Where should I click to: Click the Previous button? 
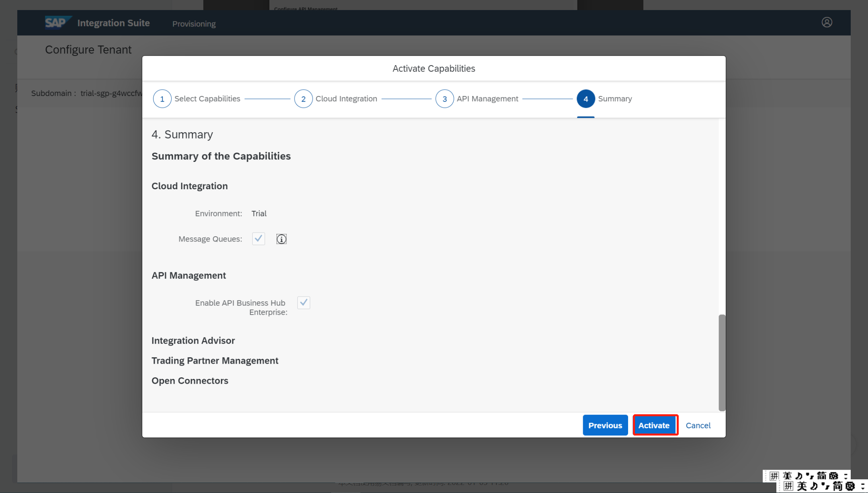605,425
